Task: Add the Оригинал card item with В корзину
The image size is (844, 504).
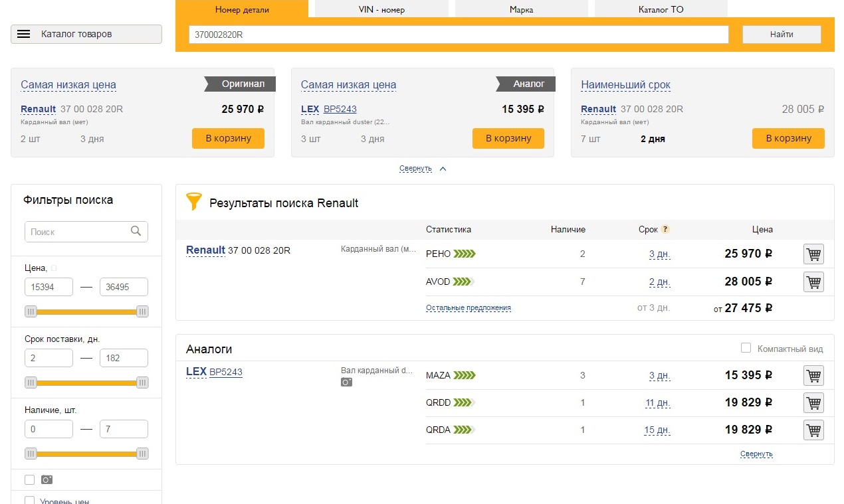Action: coord(228,138)
